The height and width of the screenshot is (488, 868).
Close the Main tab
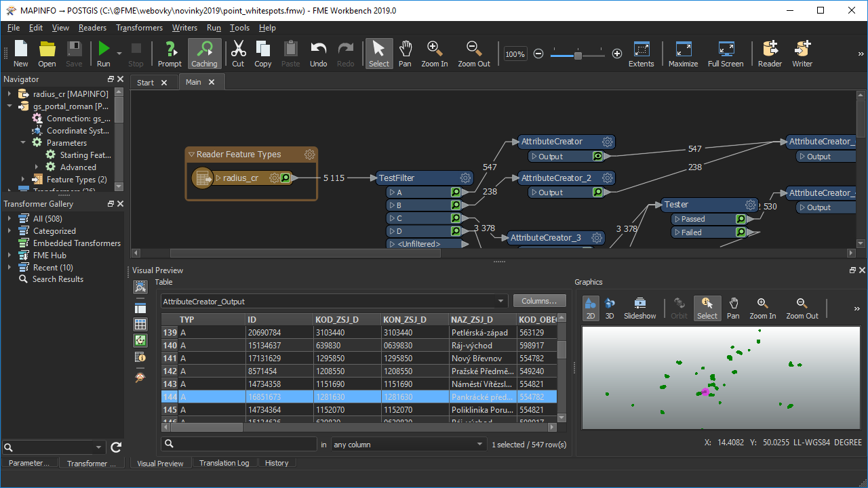pos(212,82)
